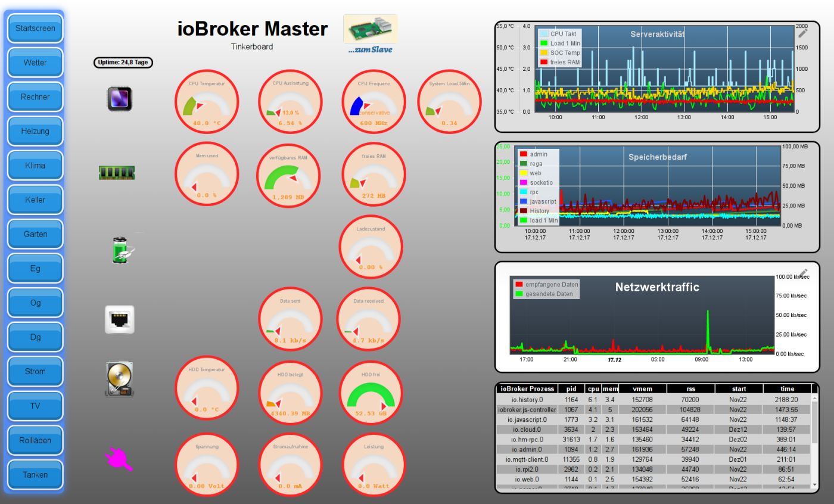
Task: Select Rechner in the sidebar
Action: 35,97
